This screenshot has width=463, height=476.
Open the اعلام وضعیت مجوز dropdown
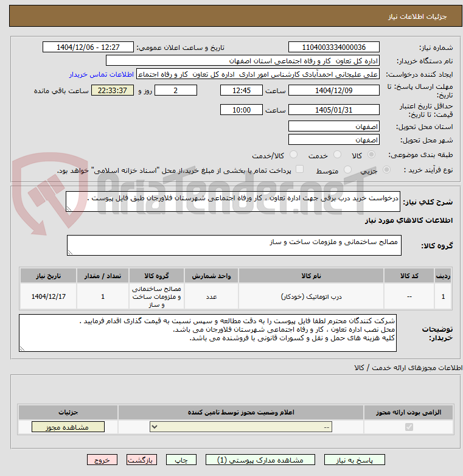tap(241, 427)
